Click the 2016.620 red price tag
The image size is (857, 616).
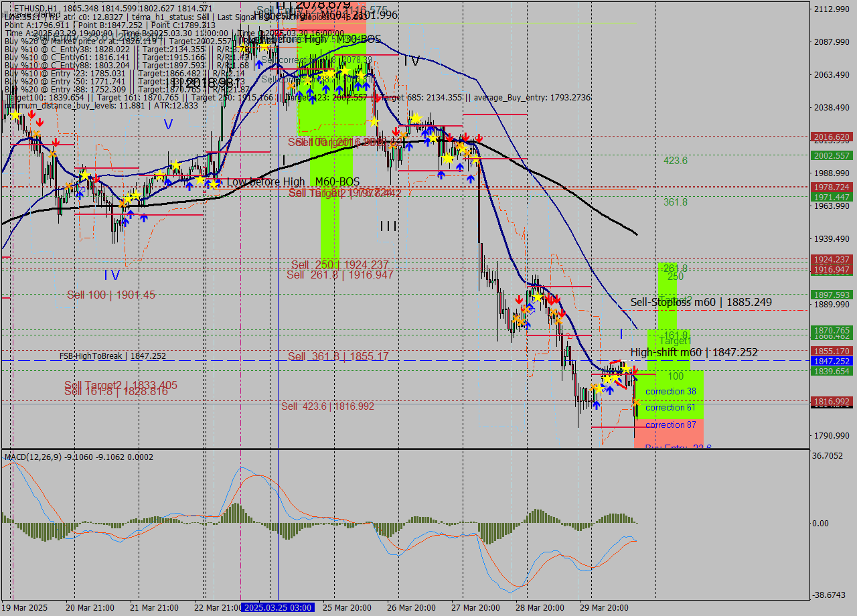832,137
